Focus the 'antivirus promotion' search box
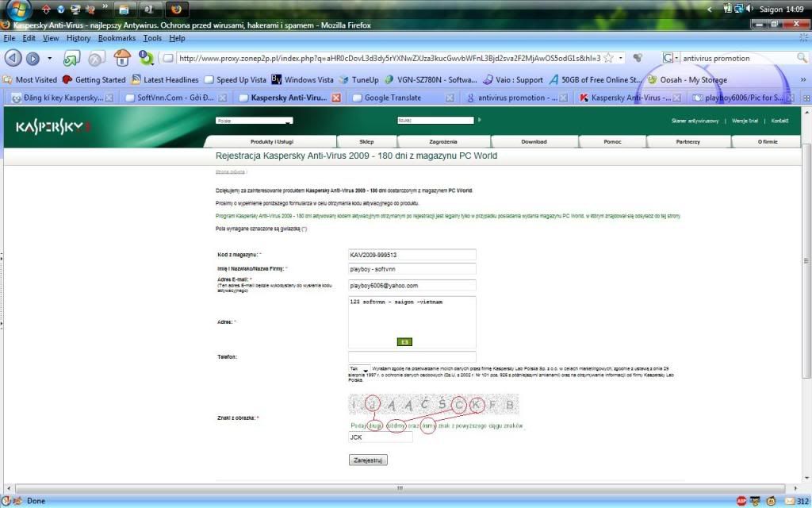812x508 pixels. click(738, 58)
